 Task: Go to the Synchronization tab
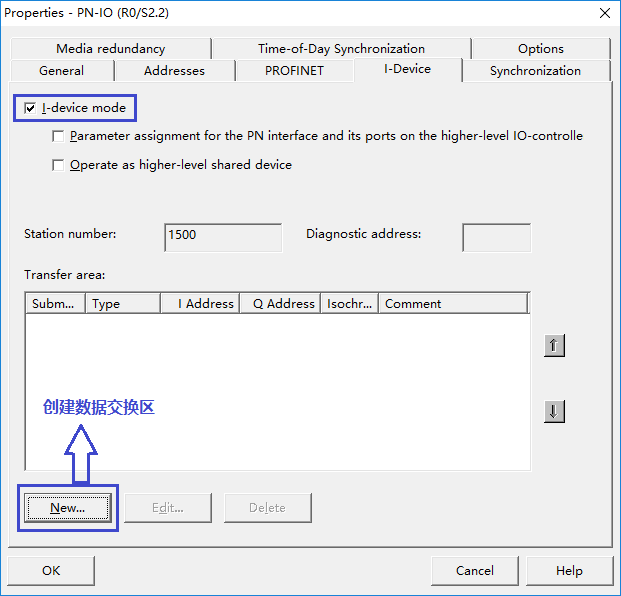[535, 71]
